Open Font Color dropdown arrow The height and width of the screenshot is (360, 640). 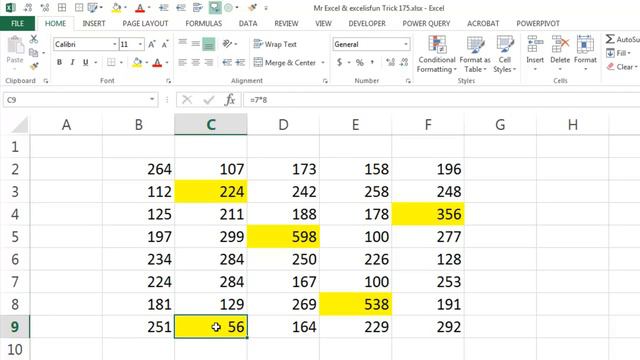pos(167,62)
